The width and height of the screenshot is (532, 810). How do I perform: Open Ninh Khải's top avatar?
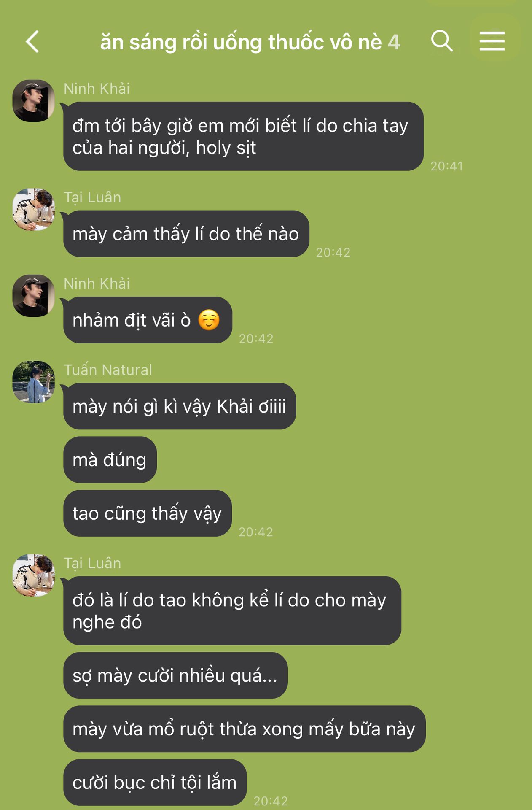34,101
